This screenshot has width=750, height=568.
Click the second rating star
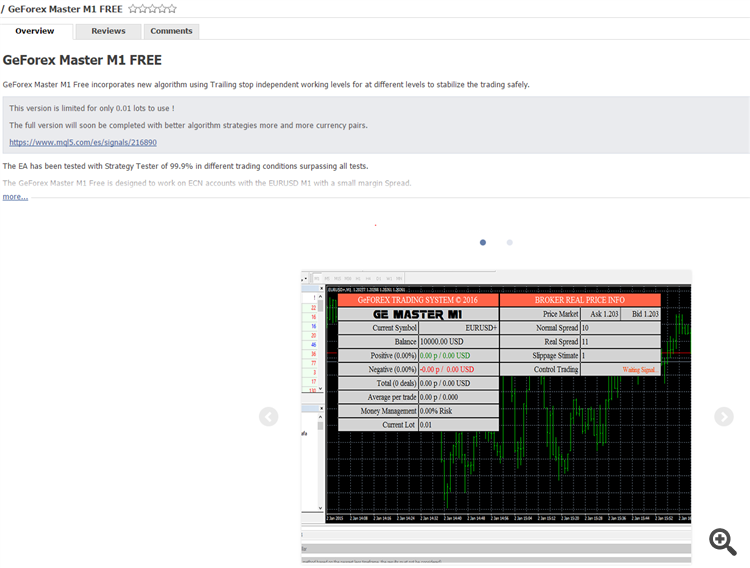(143, 9)
